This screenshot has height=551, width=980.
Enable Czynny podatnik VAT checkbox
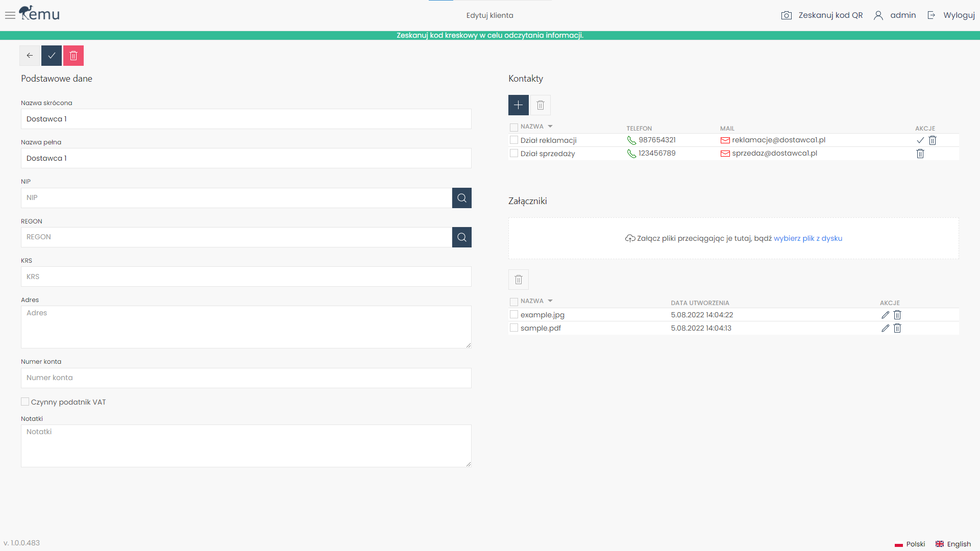(x=25, y=402)
